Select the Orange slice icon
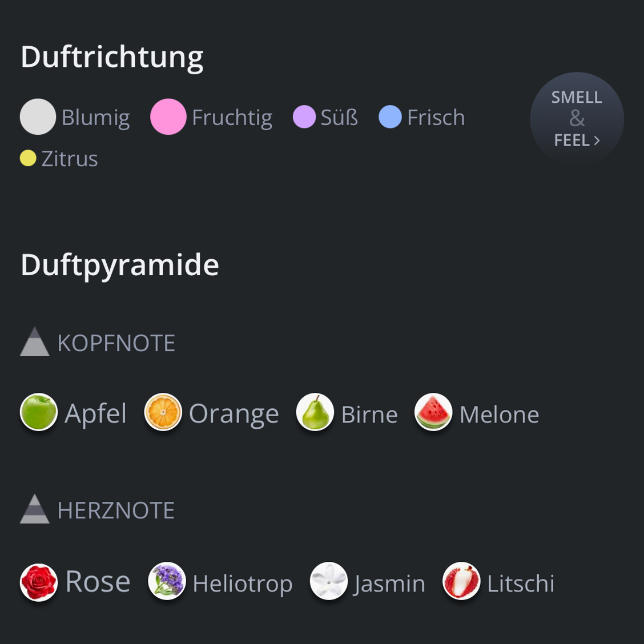 click(x=163, y=412)
